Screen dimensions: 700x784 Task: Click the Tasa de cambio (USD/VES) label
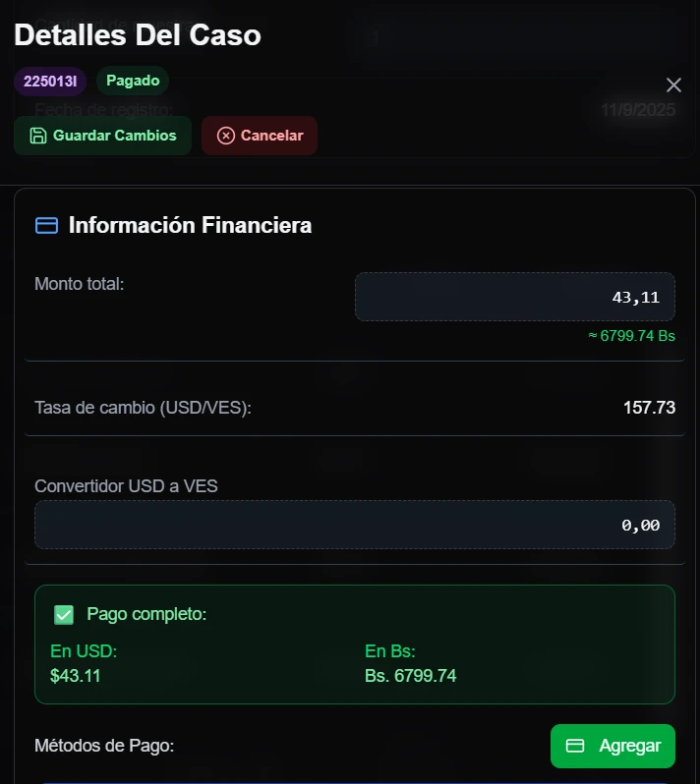pyautogui.click(x=143, y=407)
